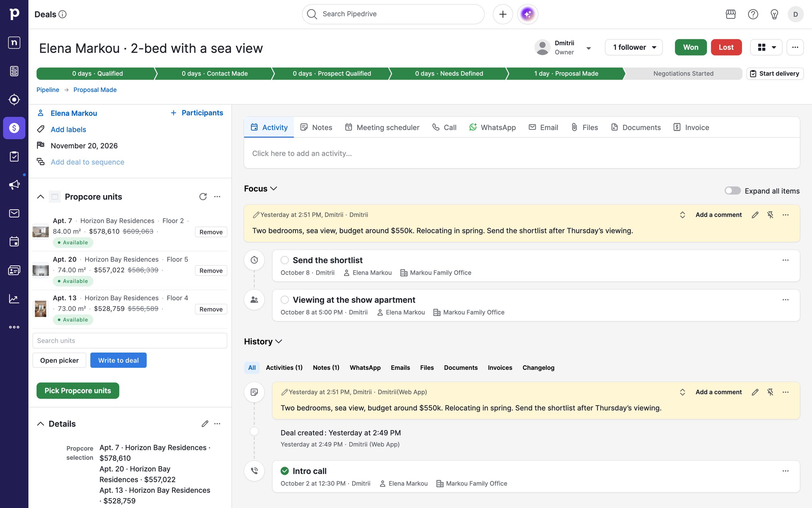Open Sales Assistant lightbulb icon
The image size is (812, 508).
(x=774, y=14)
